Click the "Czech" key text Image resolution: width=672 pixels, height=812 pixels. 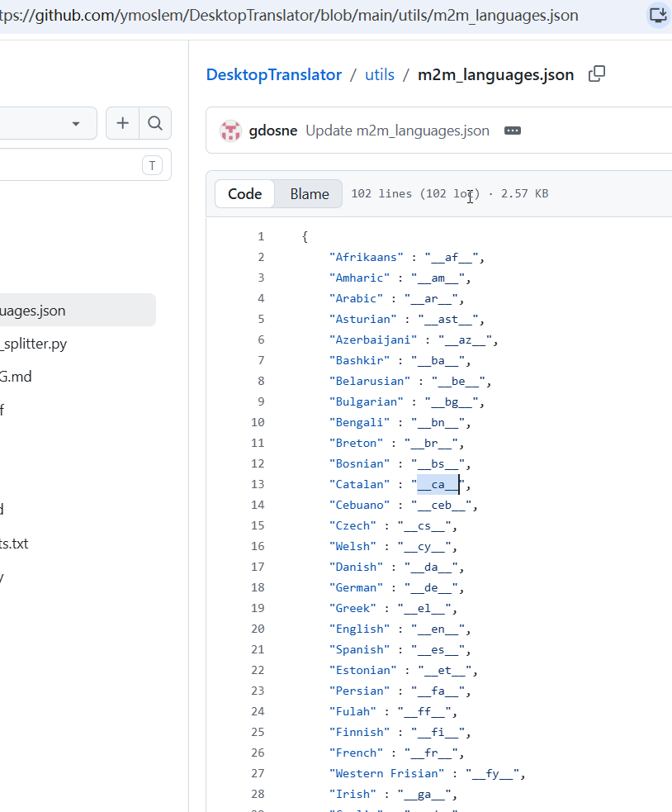[353, 525]
